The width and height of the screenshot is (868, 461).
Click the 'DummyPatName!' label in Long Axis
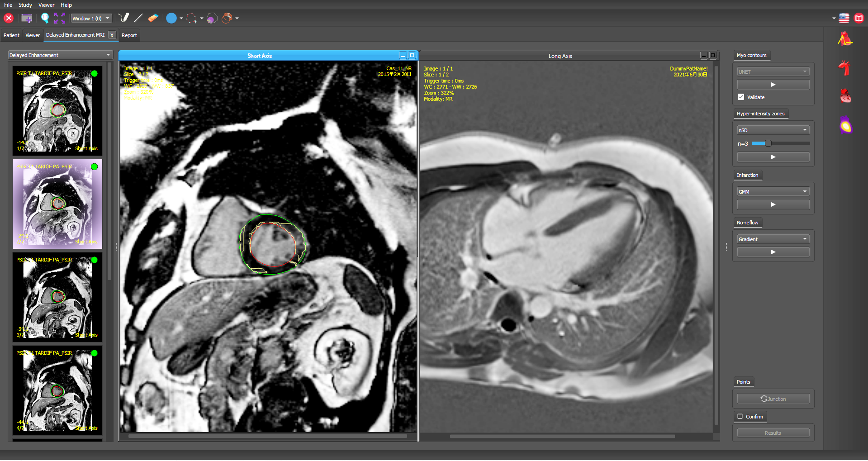(x=688, y=69)
